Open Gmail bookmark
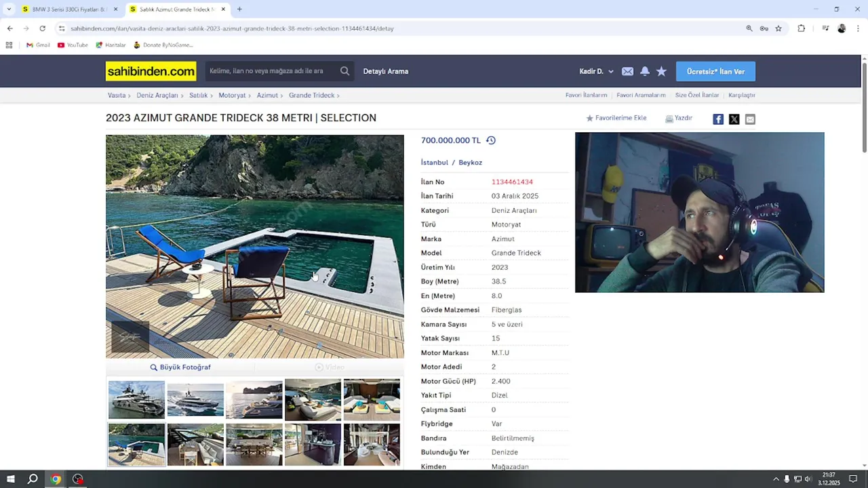The image size is (868, 488). [x=38, y=45]
